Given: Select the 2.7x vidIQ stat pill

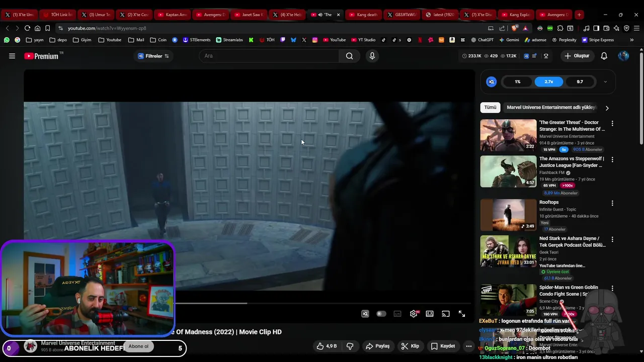Looking at the screenshot, I should point(549,81).
